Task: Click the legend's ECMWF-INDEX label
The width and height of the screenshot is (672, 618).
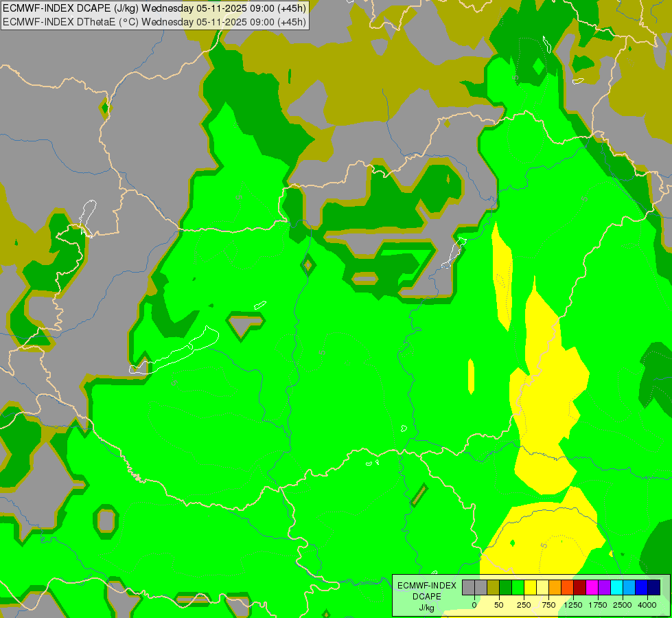Action: (427, 586)
